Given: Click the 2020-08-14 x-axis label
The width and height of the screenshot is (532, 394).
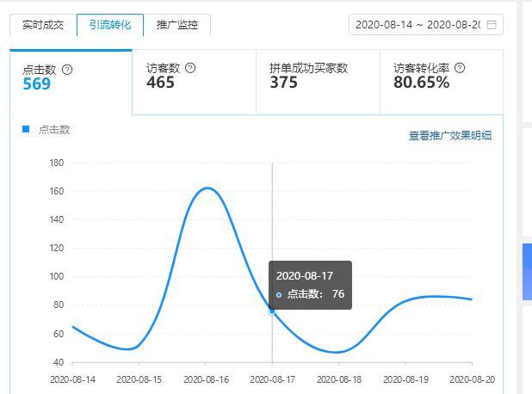Looking at the screenshot, I should pyautogui.click(x=72, y=379).
